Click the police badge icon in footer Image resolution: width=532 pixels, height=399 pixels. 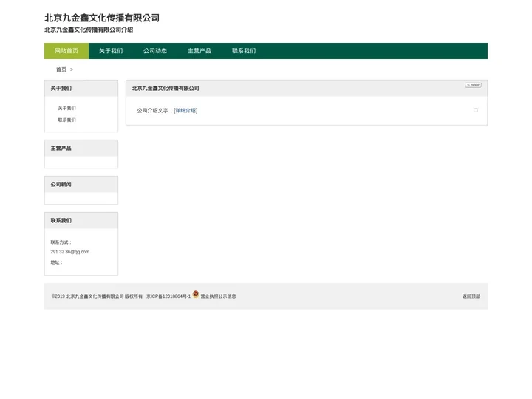pos(196,294)
